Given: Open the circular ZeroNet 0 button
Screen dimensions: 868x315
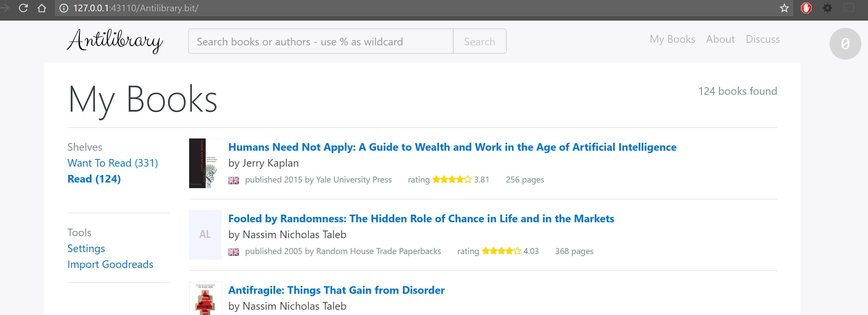Looking at the screenshot, I should [x=845, y=44].
